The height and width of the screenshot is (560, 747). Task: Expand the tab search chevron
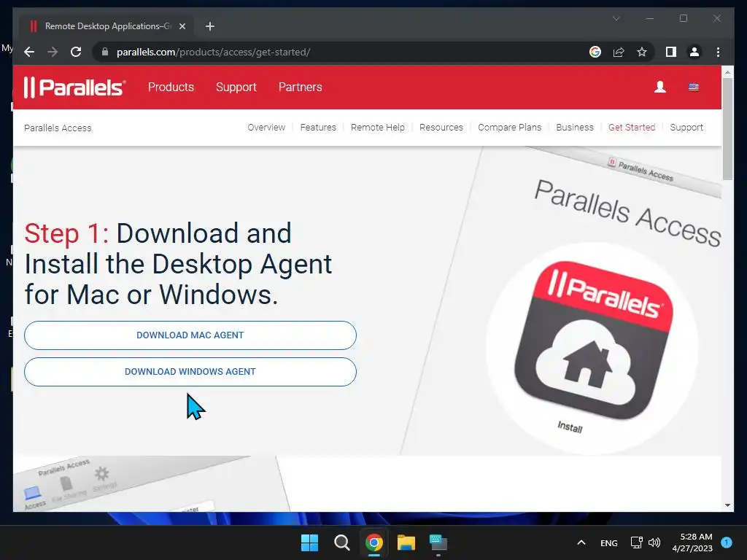[x=616, y=18]
